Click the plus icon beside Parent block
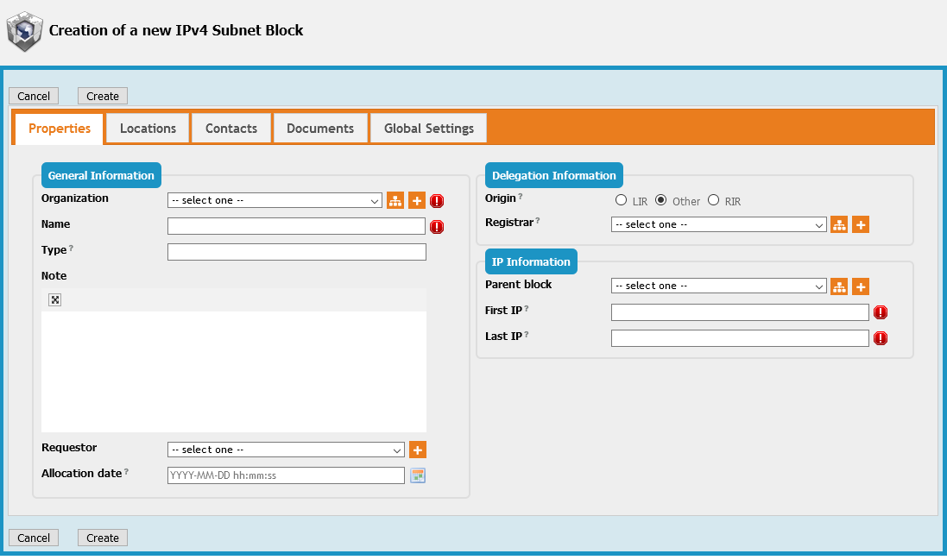 (x=861, y=286)
